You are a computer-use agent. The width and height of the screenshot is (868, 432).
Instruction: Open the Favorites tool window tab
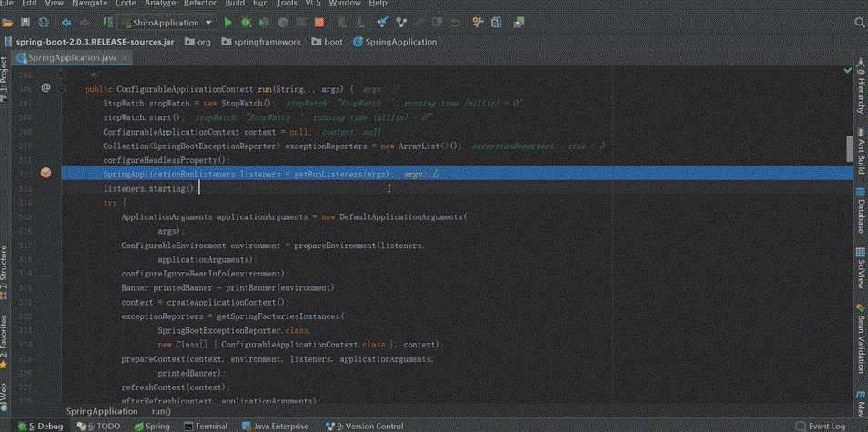[5, 342]
